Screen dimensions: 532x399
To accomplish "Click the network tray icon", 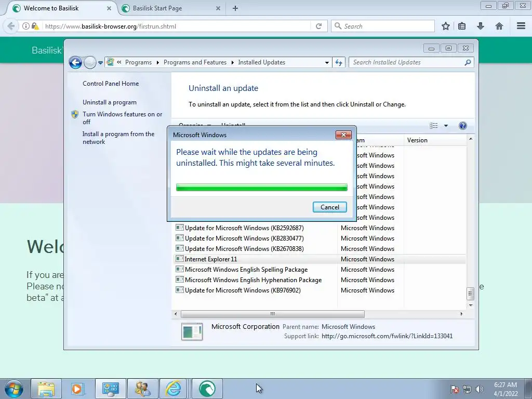I will tap(467, 389).
